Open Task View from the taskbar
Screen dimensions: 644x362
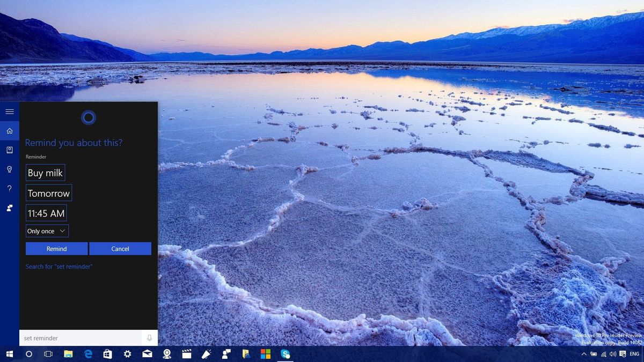pyautogui.click(x=48, y=354)
